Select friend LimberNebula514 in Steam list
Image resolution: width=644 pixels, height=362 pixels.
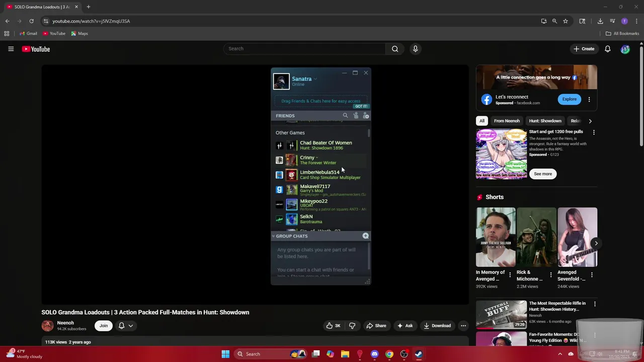321,175
